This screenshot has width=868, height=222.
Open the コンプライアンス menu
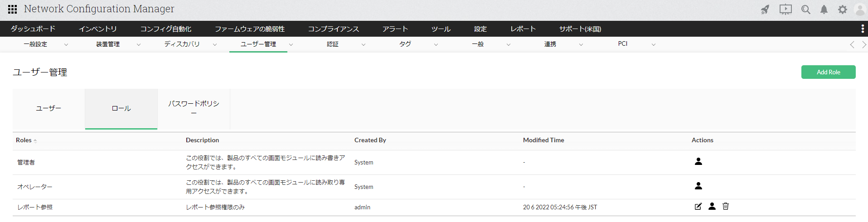pos(334,29)
